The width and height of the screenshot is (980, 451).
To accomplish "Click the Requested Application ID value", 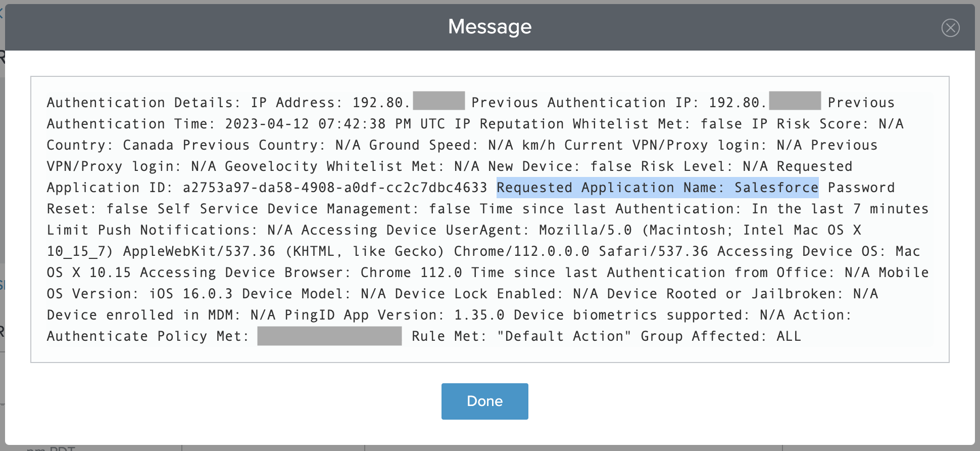I will pyautogui.click(x=333, y=187).
